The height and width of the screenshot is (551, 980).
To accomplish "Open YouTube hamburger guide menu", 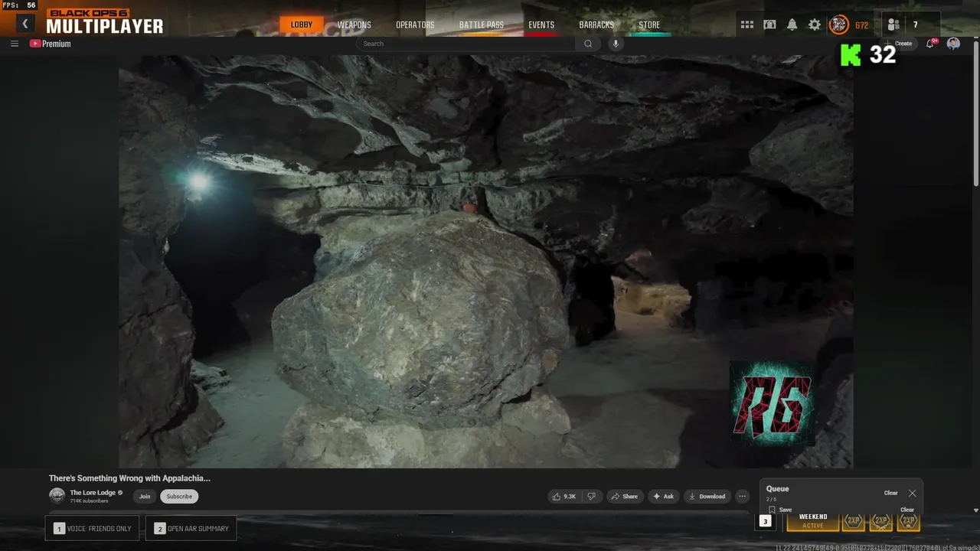I will [15, 44].
